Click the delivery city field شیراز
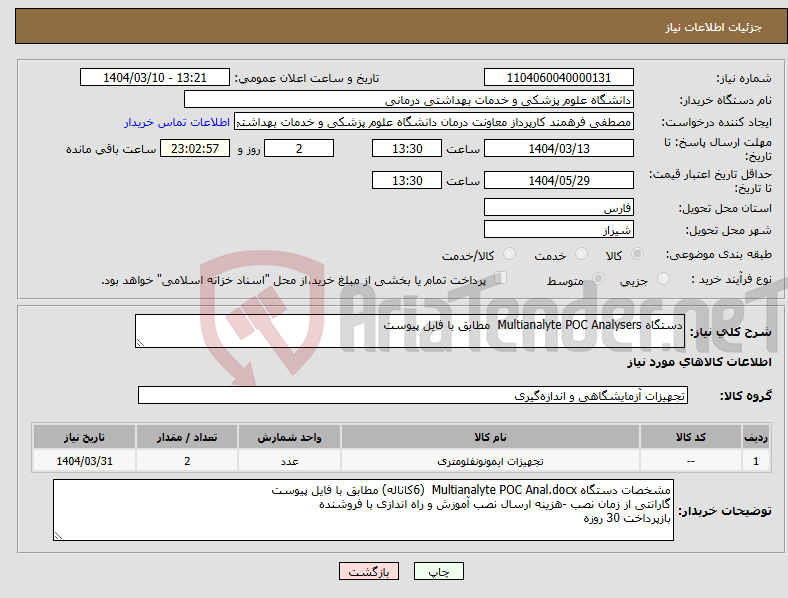Viewport: 788px width, 598px height. point(559,229)
